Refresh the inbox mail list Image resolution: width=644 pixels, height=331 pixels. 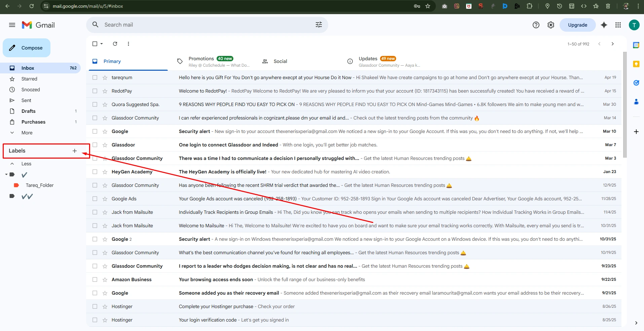pos(115,44)
